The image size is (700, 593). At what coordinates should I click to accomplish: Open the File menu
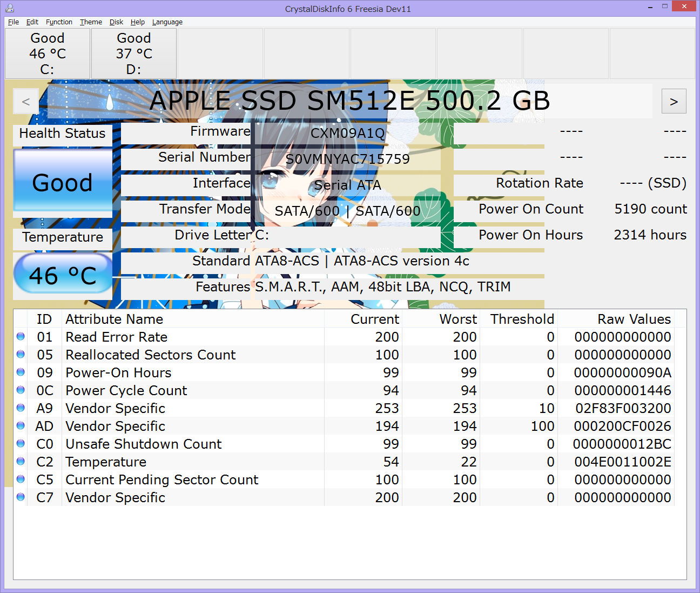click(14, 22)
